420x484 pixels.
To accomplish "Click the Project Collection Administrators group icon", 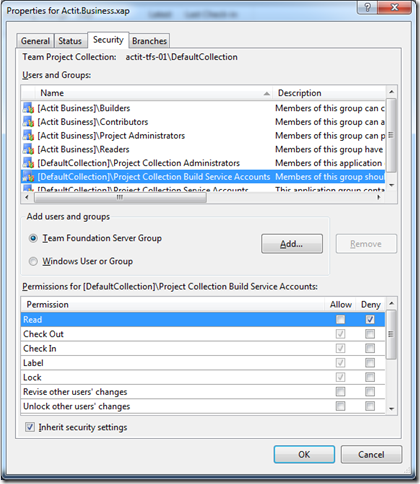I will [29, 163].
